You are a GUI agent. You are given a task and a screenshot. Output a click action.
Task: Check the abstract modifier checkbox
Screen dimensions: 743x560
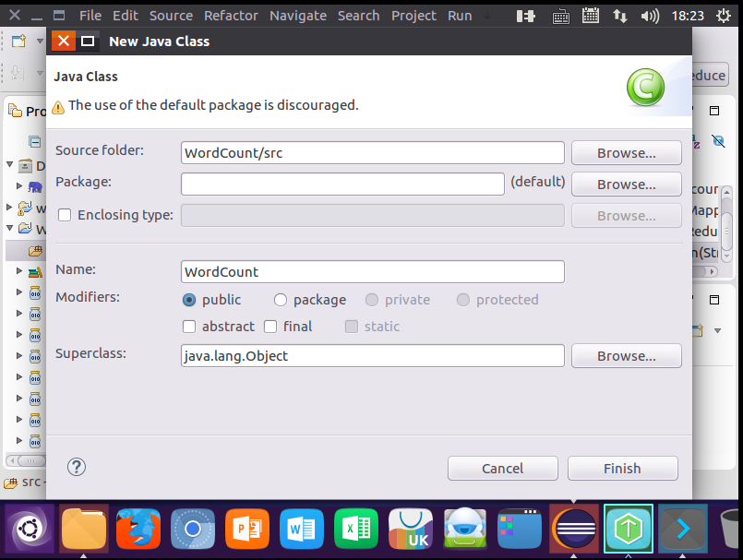[188, 327]
